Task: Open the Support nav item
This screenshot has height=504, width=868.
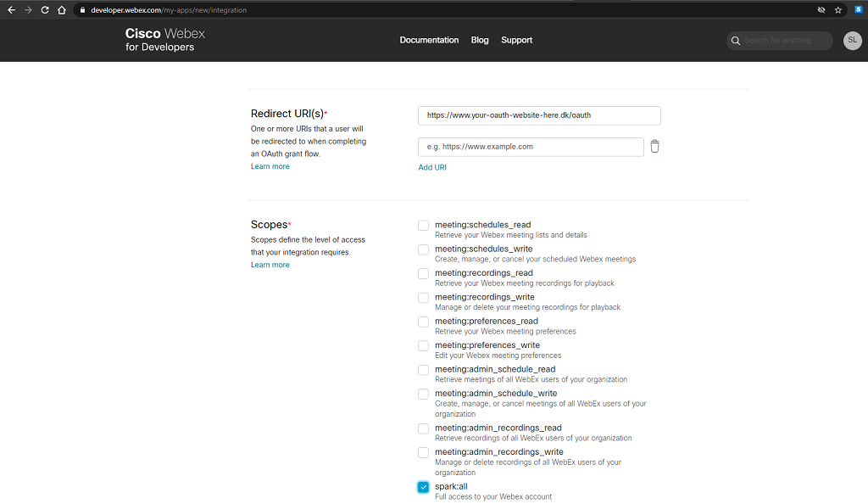Action: pos(516,40)
